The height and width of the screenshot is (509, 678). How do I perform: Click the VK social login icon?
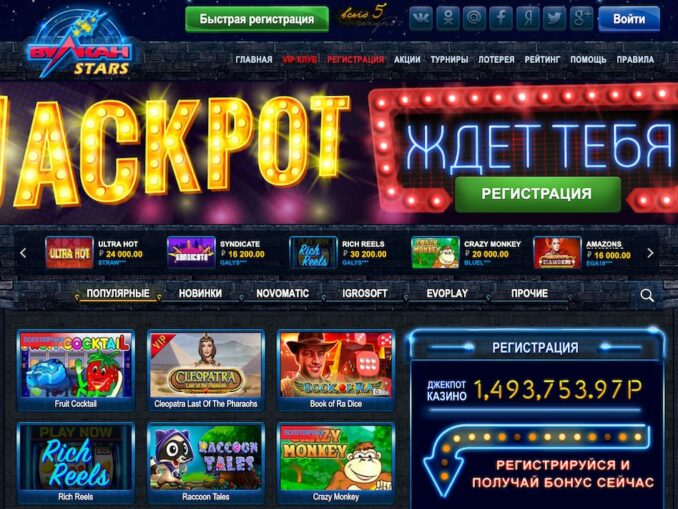(x=421, y=19)
